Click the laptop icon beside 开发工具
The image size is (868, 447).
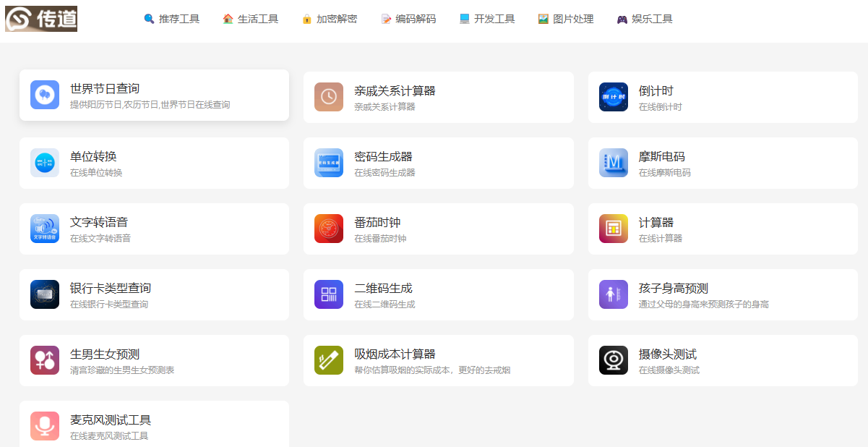pos(465,19)
